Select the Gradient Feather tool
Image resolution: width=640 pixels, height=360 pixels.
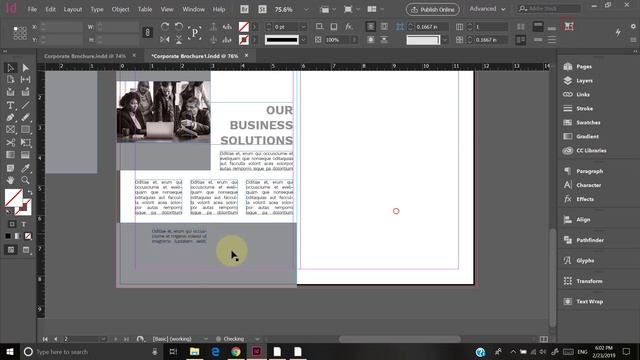[x=25, y=155]
